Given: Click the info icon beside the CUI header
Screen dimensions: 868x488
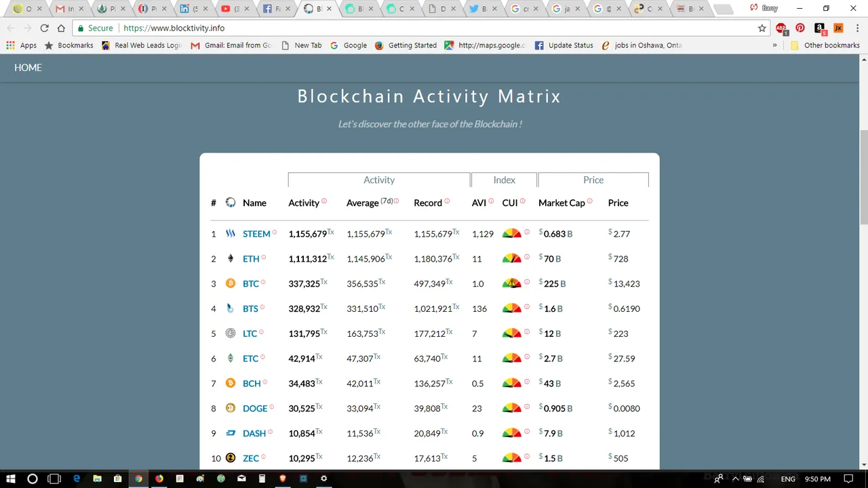Looking at the screenshot, I should (523, 201).
